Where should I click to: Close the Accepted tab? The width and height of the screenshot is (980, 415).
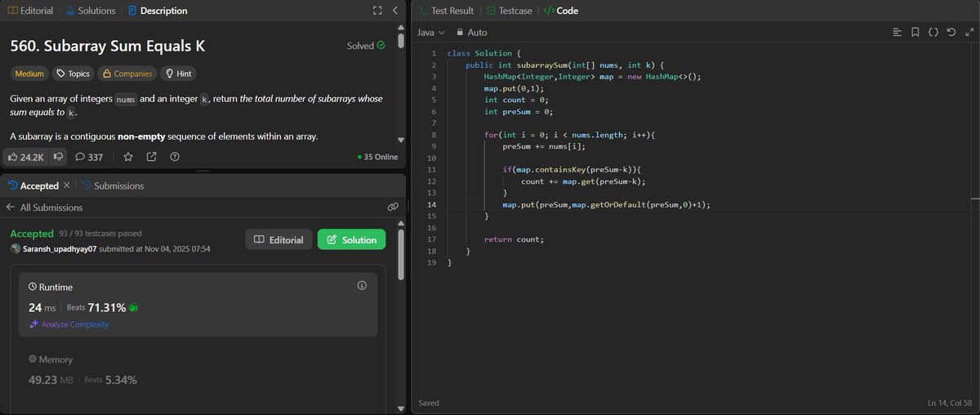tap(66, 185)
